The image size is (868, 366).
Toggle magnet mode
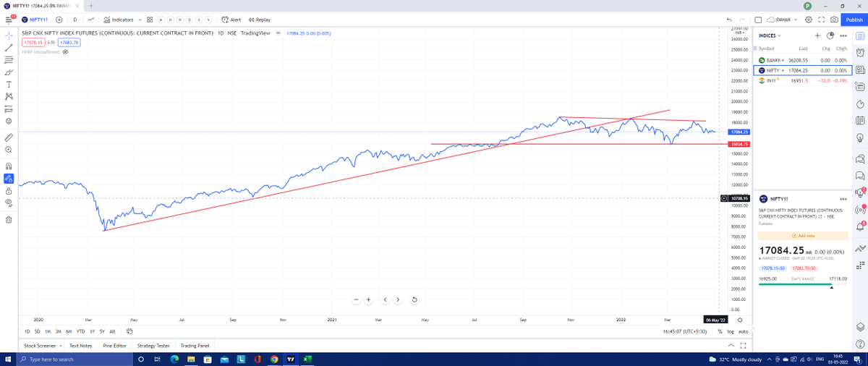tap(9, 166)
